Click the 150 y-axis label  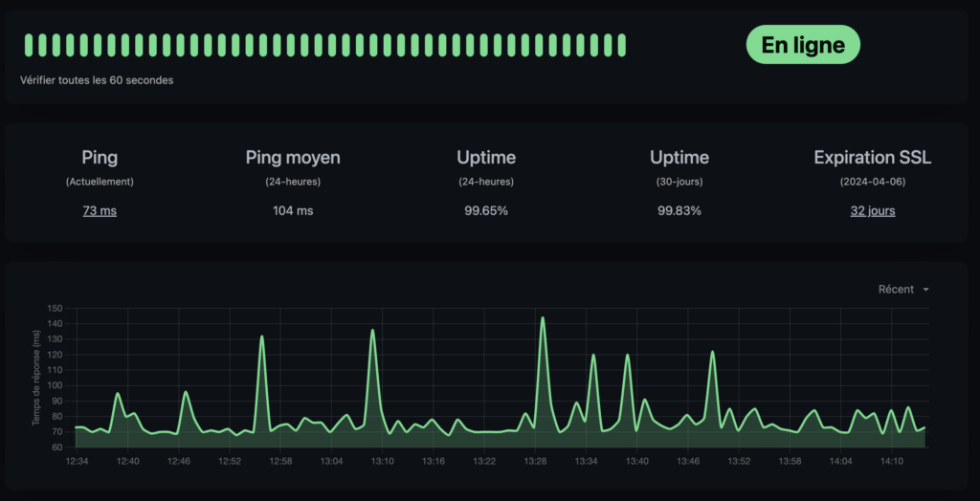coord(55,309)
